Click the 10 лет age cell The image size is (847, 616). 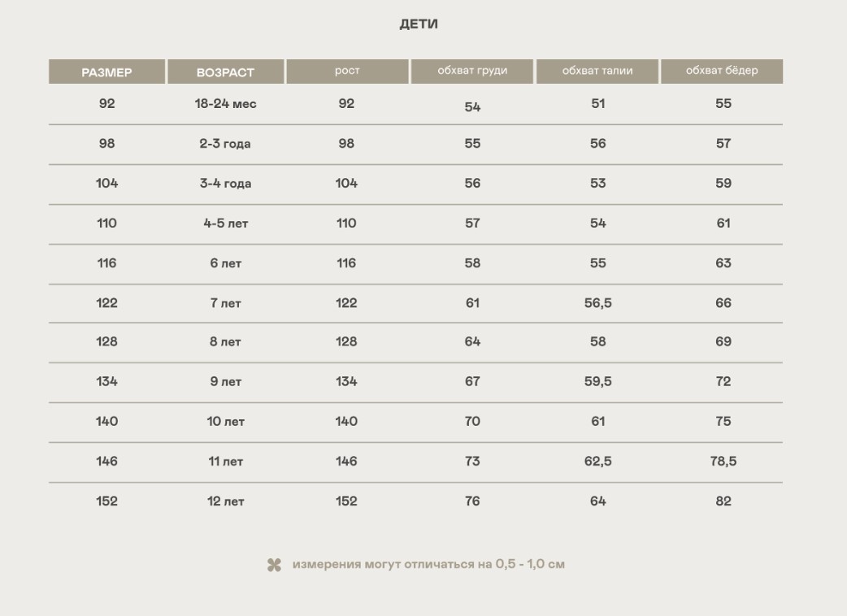225,421
